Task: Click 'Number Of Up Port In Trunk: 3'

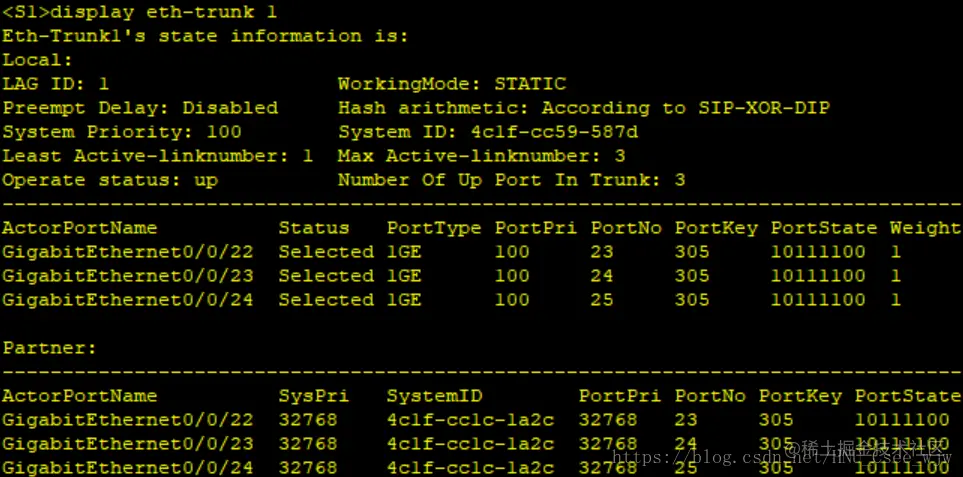Action: (x=512, y=180)
